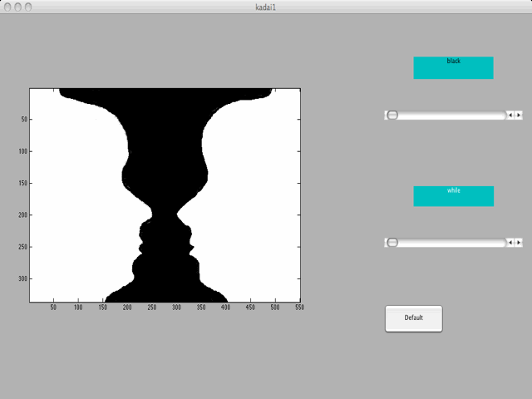Click x-axis tick label 250
Viewport: 532px width, 399px height.
tap(151, 308)
